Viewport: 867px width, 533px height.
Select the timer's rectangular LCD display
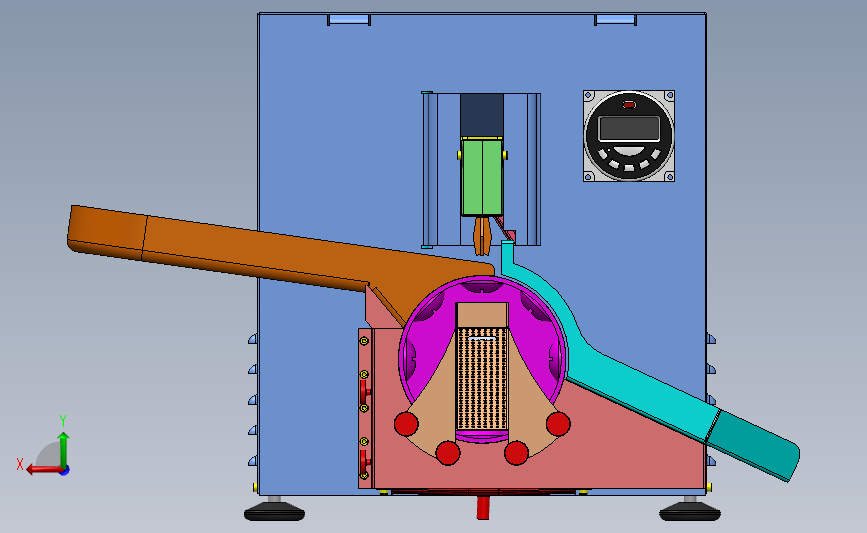(x=629, y=128)
